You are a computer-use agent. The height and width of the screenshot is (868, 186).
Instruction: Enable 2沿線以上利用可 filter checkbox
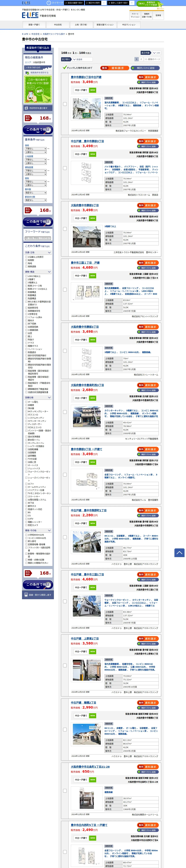coord(26,257)
